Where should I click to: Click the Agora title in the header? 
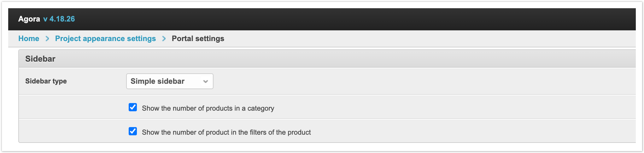pyautogui.click(x=29, y=19)
